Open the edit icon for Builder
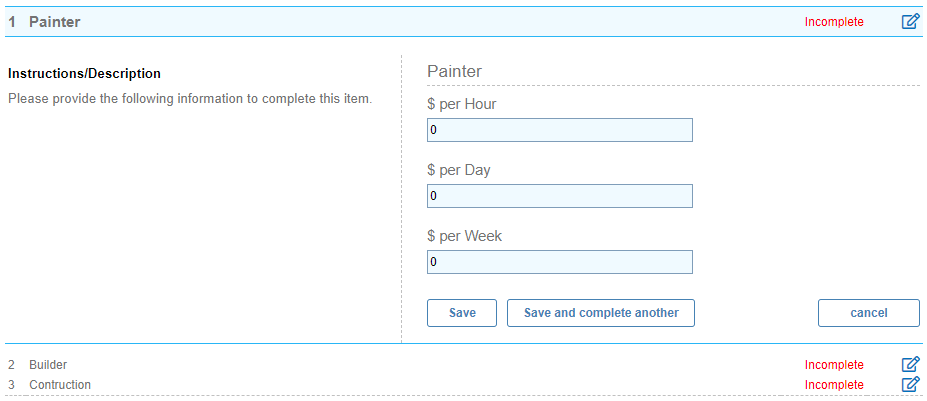This screenshot has width=927, height=401. click(910, 365)
